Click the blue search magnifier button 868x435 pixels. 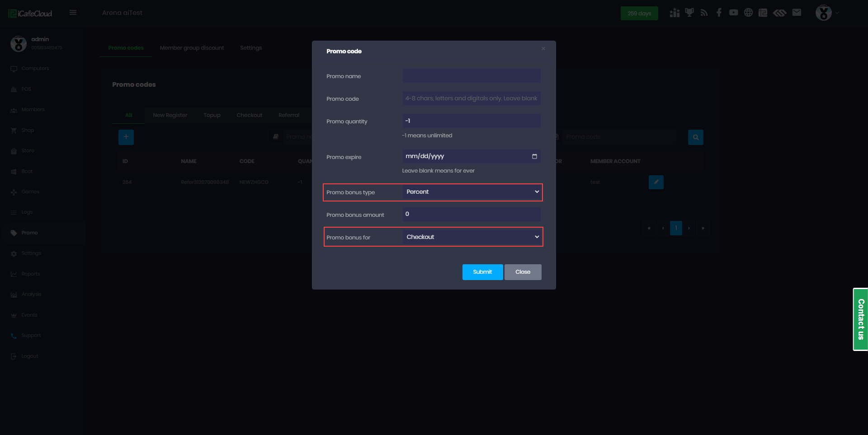[695, 137]
